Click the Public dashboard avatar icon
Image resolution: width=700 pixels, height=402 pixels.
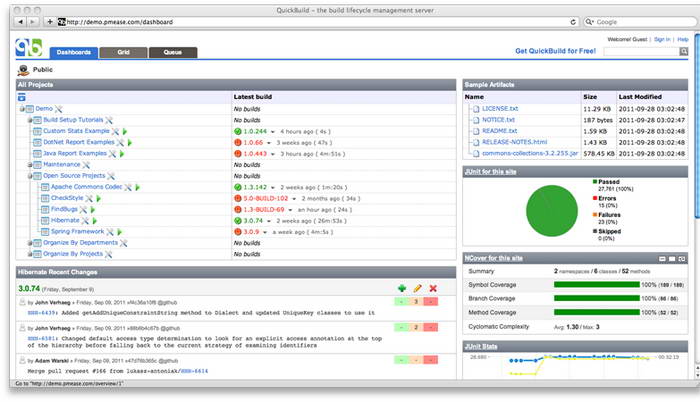click(x=23, y=70)
